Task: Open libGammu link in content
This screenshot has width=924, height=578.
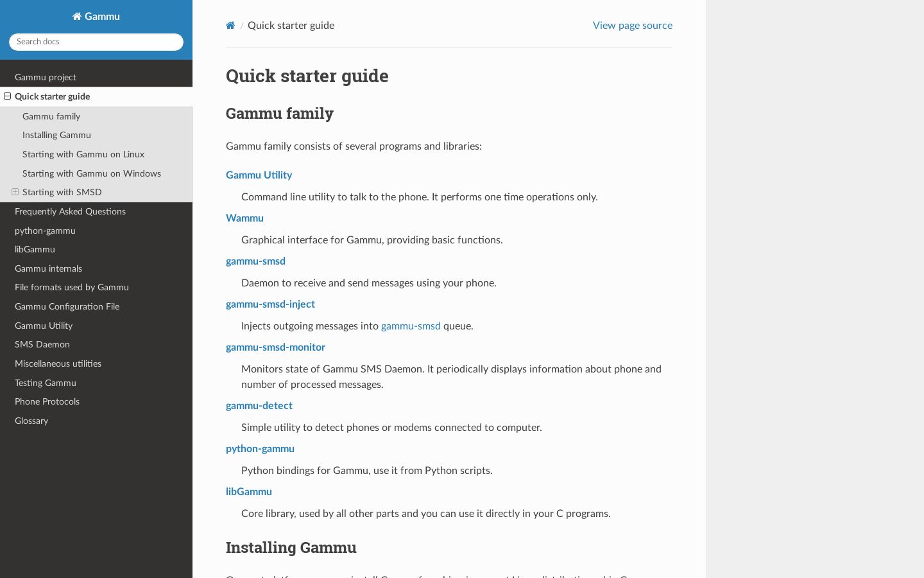Action: (x=249, y=492)
